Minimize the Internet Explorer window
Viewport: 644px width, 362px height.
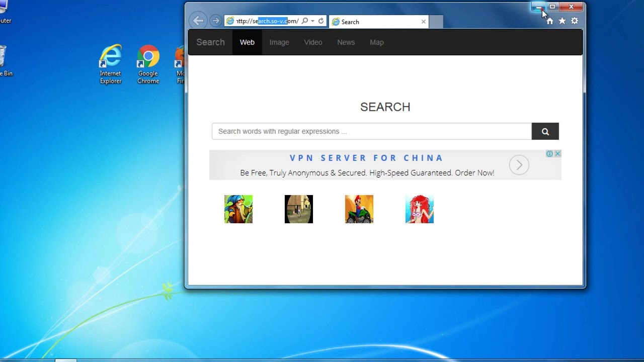[538, 7]
